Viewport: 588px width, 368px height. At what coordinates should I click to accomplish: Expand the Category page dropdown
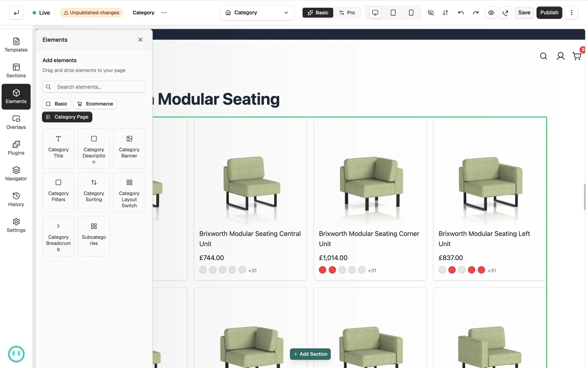point(257,13)
